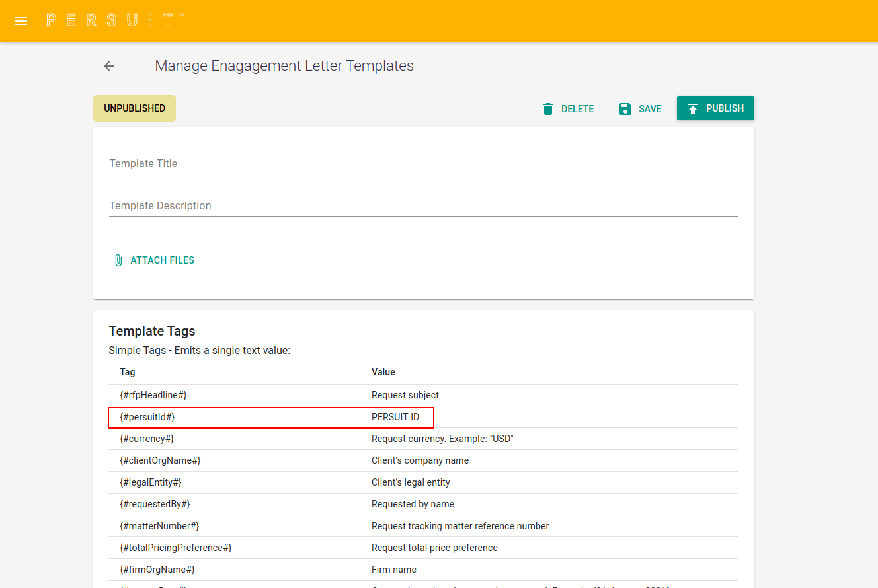Select the {#legalEntity#} tag
Screen dimensions: 878x588
(151, 482)
